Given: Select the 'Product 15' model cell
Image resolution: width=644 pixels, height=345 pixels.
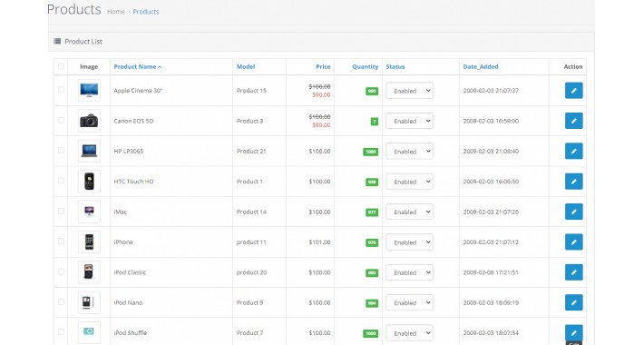Looking at the screenshot, I should click(x=251, y=91).
